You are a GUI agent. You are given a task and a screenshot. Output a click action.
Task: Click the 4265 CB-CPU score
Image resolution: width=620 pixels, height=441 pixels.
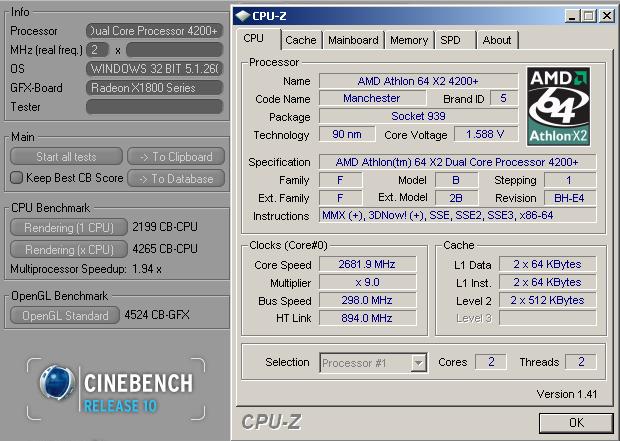click(x=165, y=249)
